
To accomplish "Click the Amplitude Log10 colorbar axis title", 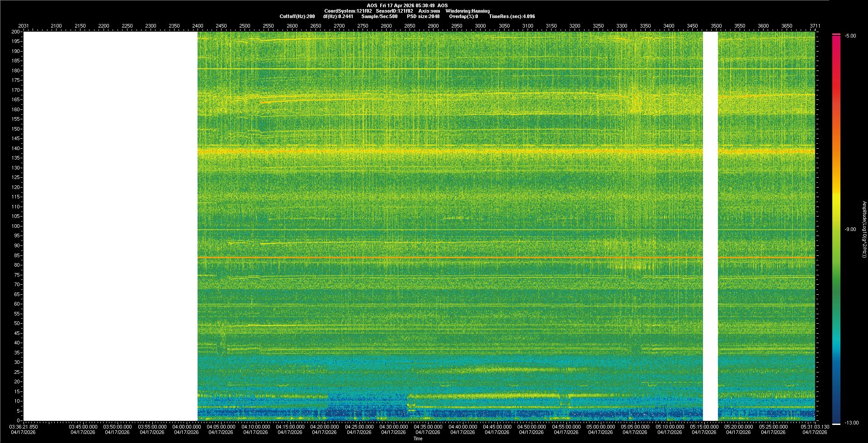I will (864, 229).
